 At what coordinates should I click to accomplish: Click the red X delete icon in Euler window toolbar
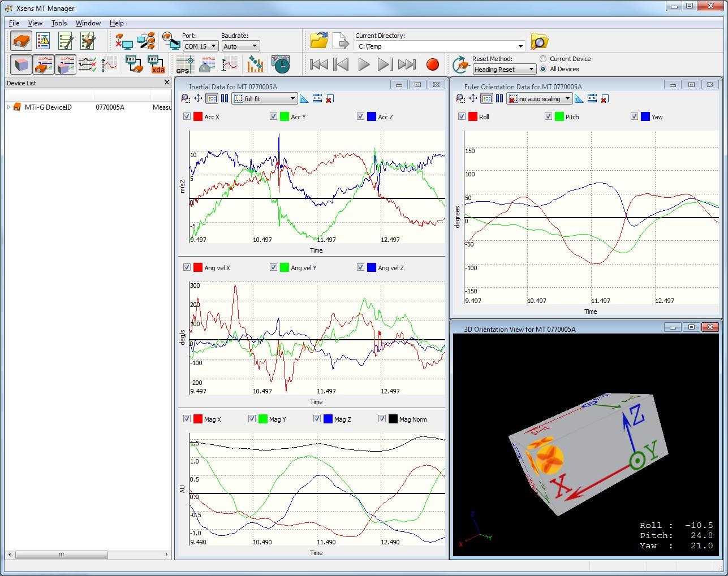(605, 99)
